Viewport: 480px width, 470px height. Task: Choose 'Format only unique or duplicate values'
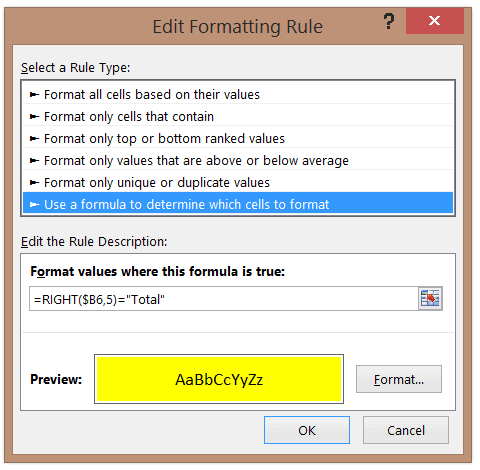click(238, 183)
